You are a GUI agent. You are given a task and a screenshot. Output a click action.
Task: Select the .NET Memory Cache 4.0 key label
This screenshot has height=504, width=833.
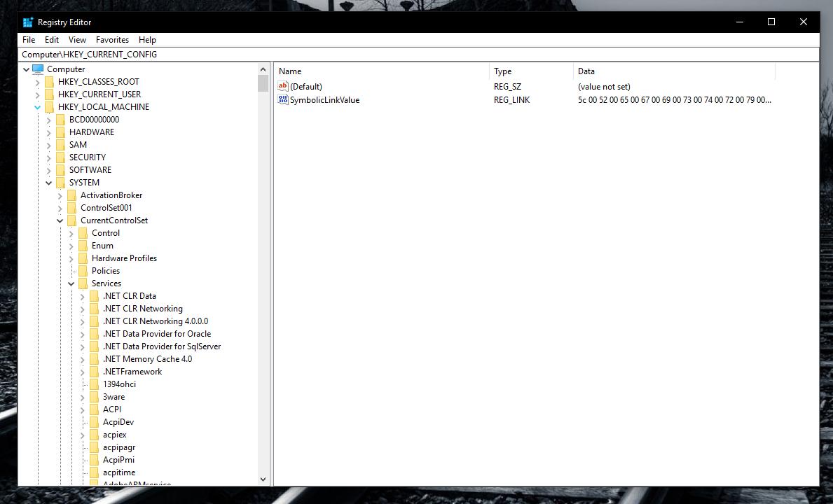148,359
